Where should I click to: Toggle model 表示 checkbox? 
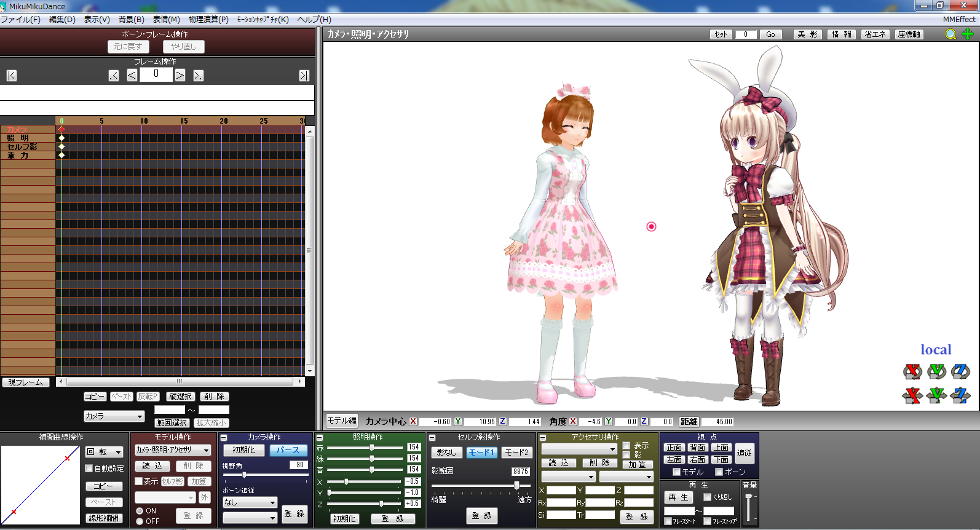139,481
